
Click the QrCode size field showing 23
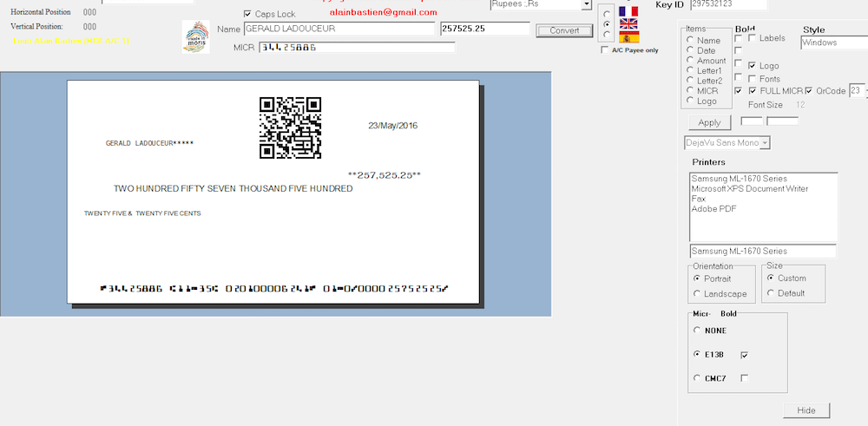pos(856,91)
